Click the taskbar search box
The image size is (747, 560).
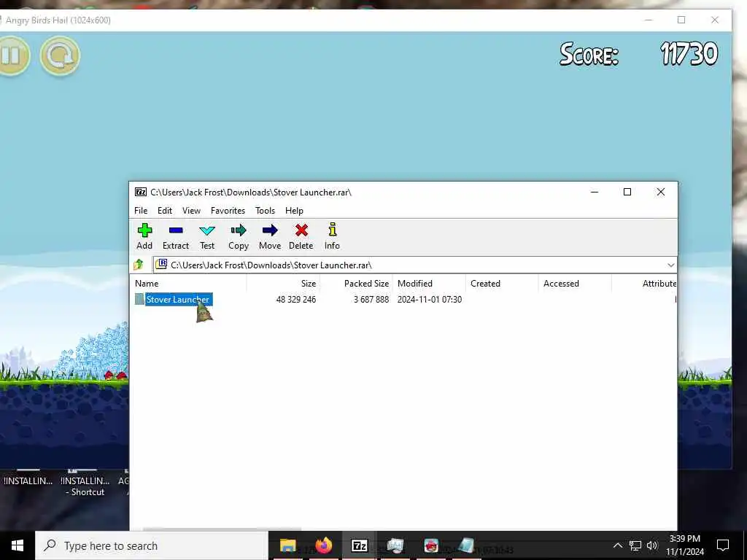click(x=152, y=545)
